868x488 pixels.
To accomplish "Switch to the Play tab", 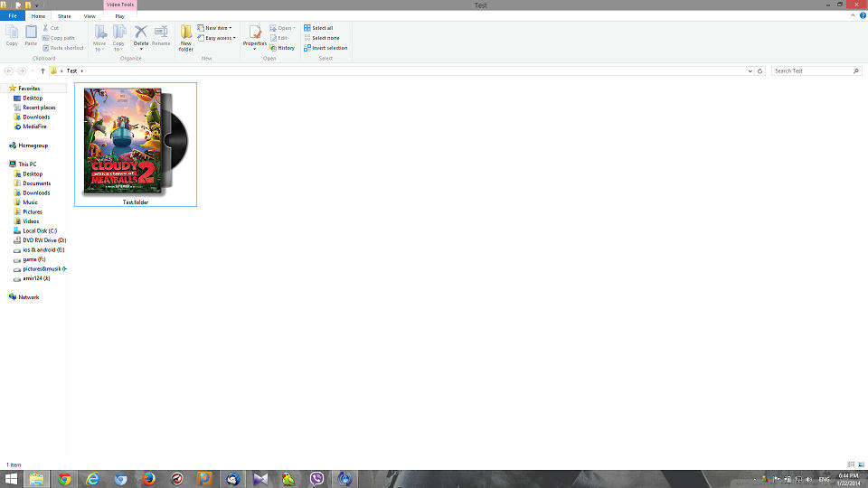I will (119, 16).
